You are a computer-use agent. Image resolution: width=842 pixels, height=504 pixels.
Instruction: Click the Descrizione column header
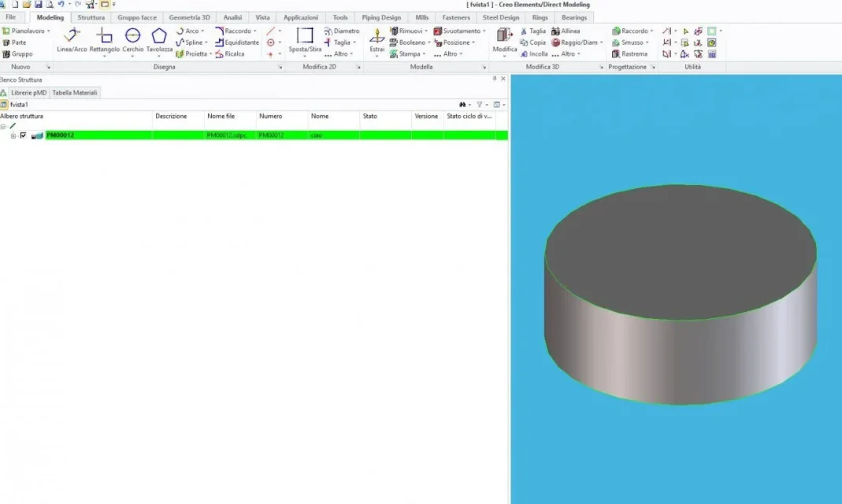(178, 116)
